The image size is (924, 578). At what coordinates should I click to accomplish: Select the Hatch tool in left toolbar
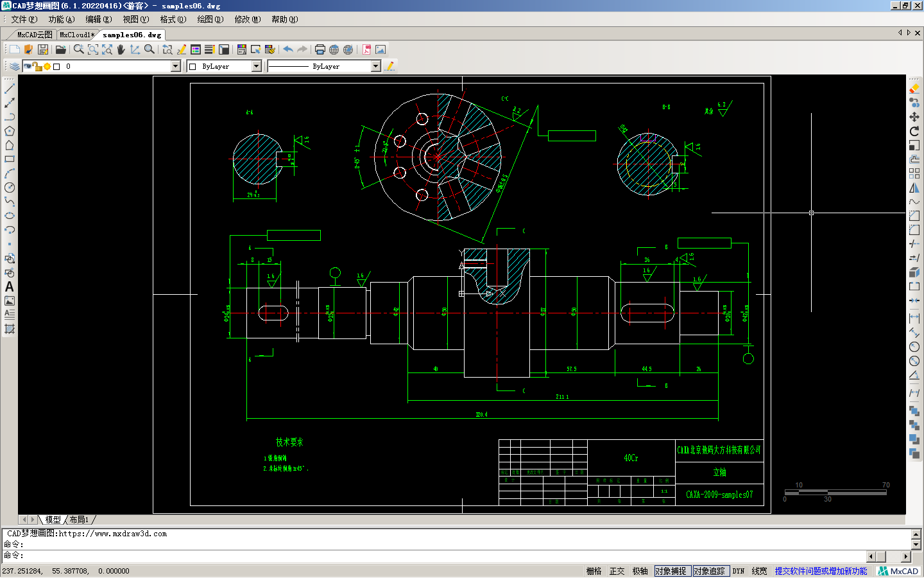click(x=10, y=329)
